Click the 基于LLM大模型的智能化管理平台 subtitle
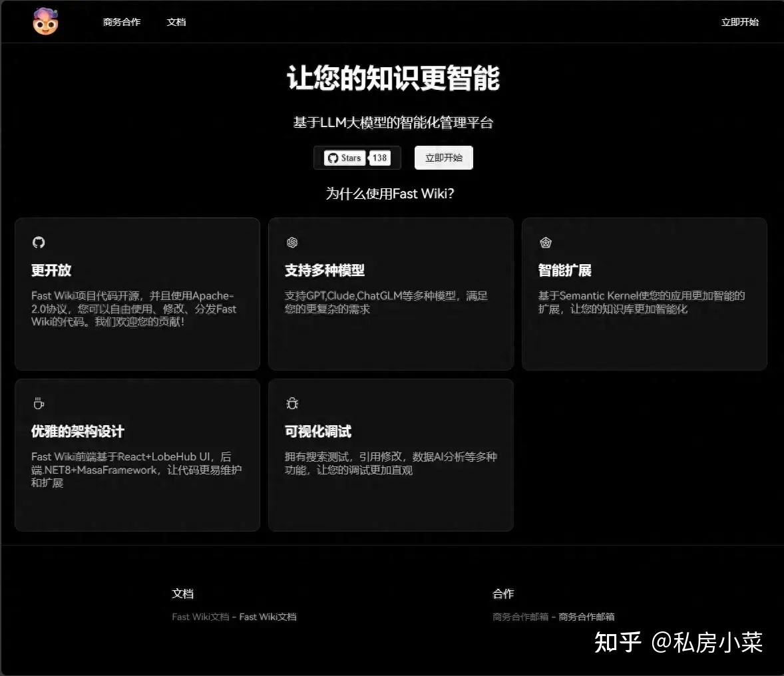 click(393, 122)
